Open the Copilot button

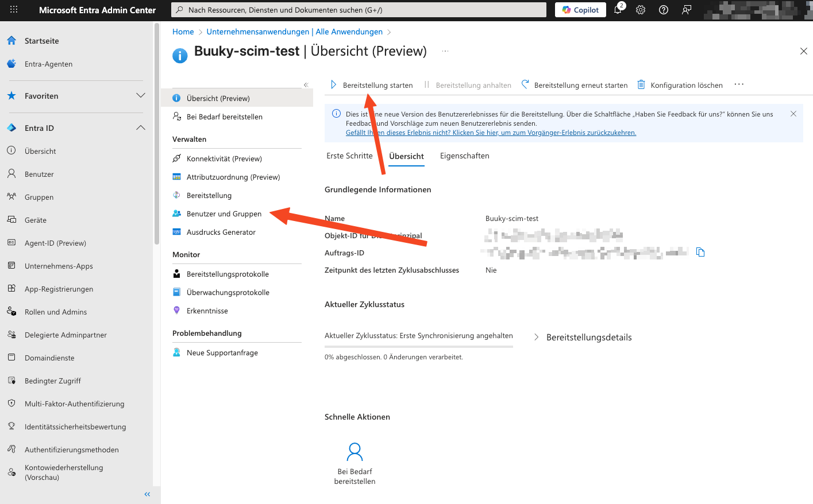click(580, 10)
